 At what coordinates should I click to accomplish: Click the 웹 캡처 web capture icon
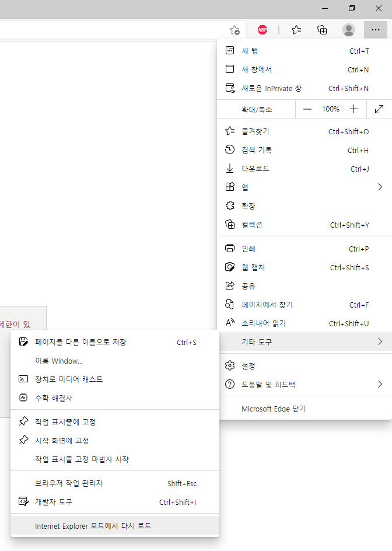(230, 267)
